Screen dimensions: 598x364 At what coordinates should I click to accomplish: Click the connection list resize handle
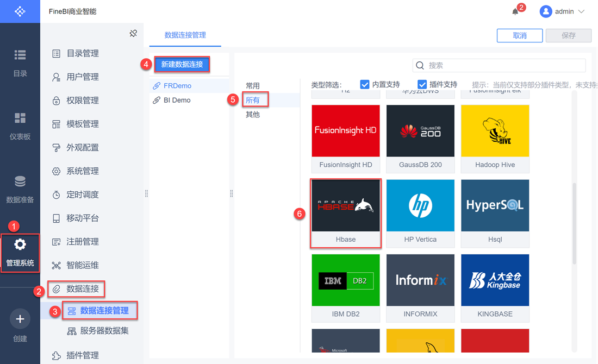pos(232,193)
